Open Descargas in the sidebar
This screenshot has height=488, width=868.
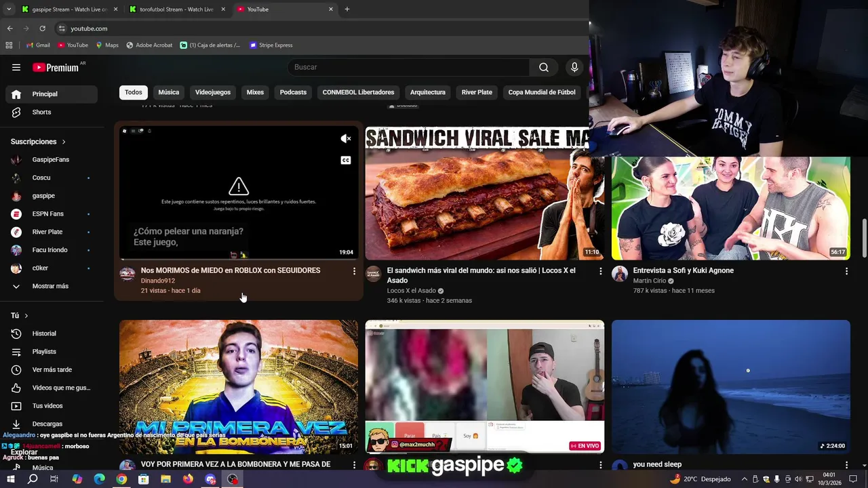52,424
